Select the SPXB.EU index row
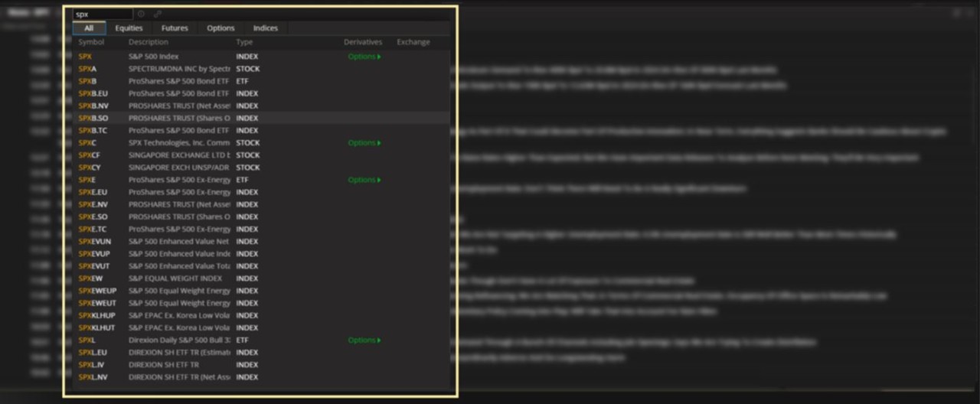 261,93
